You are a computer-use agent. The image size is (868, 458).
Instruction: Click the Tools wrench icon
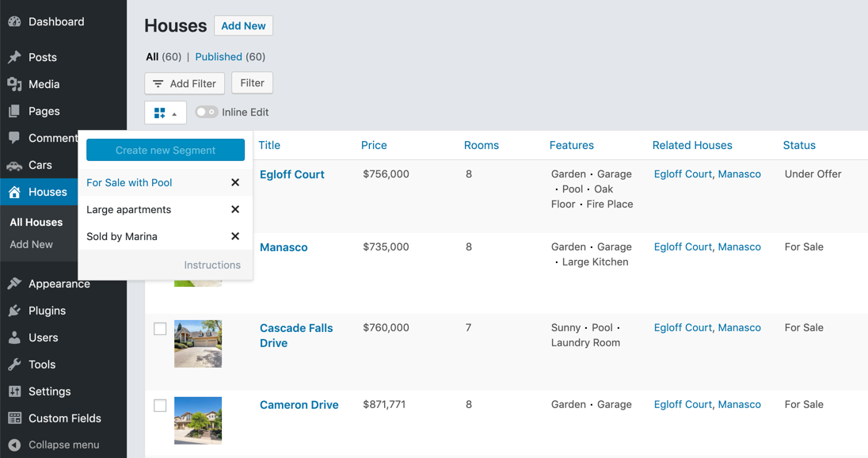click(x=14, y=364)
